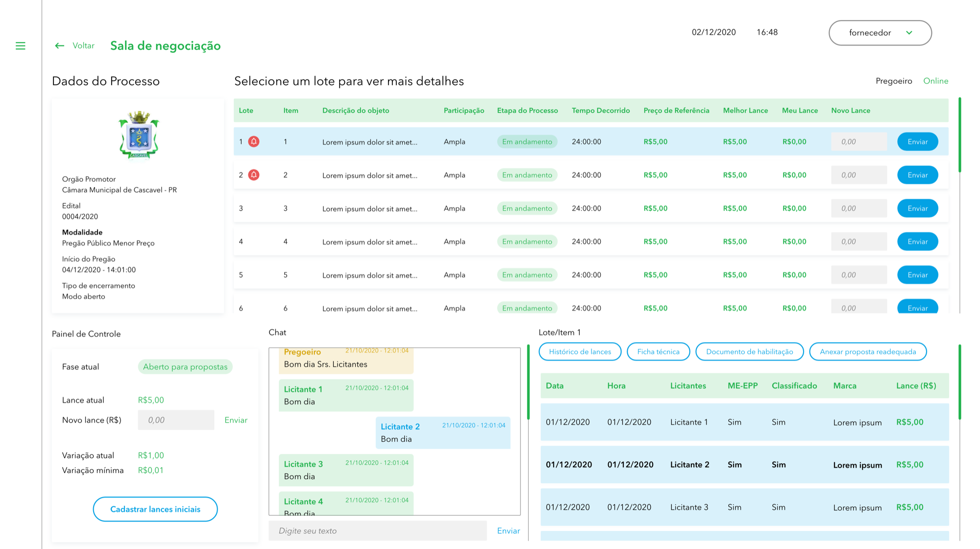Click Enviar button for lote 3
Screen dimensions: 980x549
tap(917, 208)
